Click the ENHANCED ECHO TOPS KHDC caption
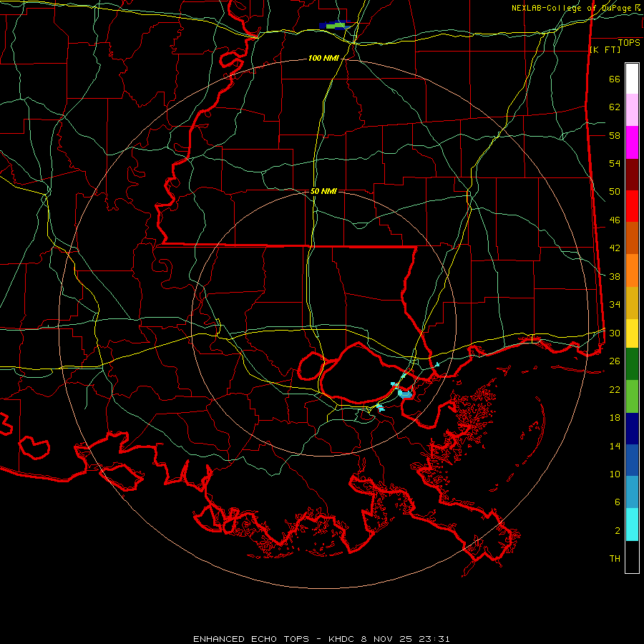This screenshot has height=644, width=644. pos(321,639)
